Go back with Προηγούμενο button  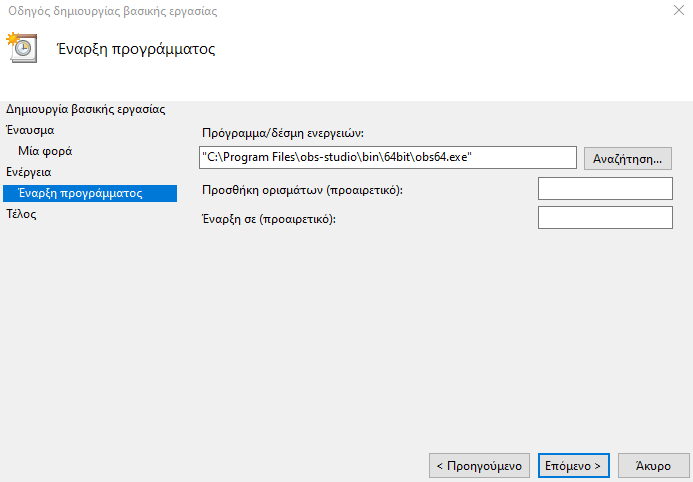pos(479,466)
